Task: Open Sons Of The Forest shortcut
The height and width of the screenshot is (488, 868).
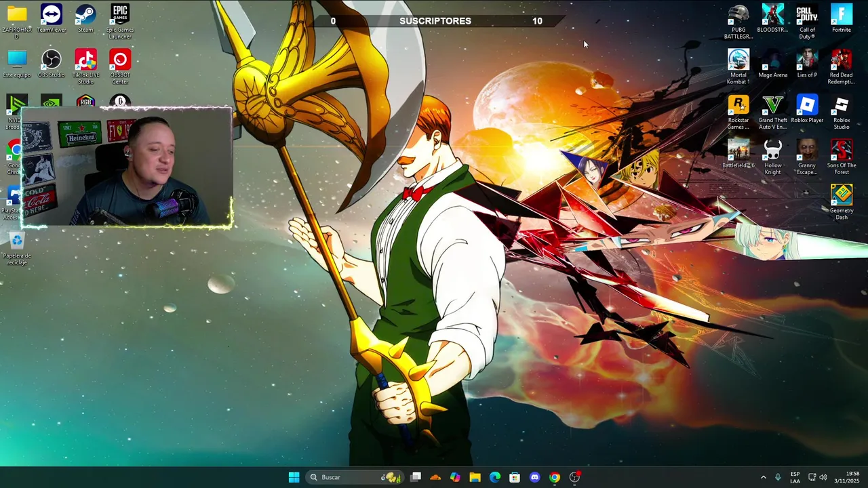Action: pos(842,157)
